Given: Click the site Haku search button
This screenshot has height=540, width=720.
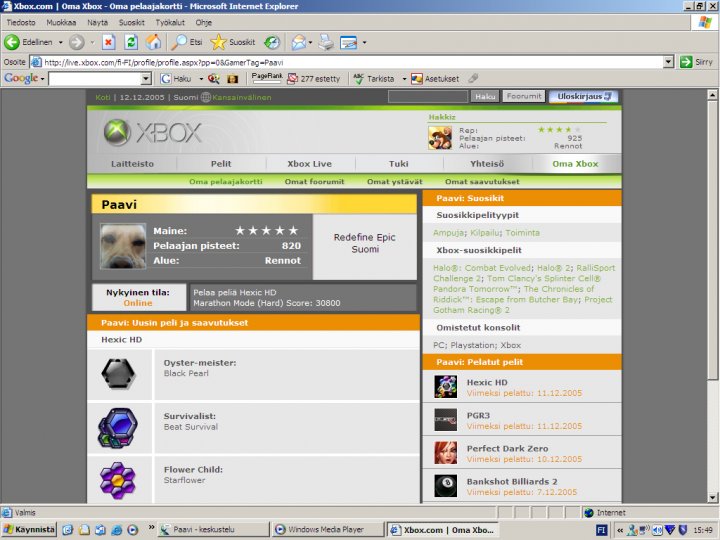Looking at the screenshot, I should [x=485, y=96].
